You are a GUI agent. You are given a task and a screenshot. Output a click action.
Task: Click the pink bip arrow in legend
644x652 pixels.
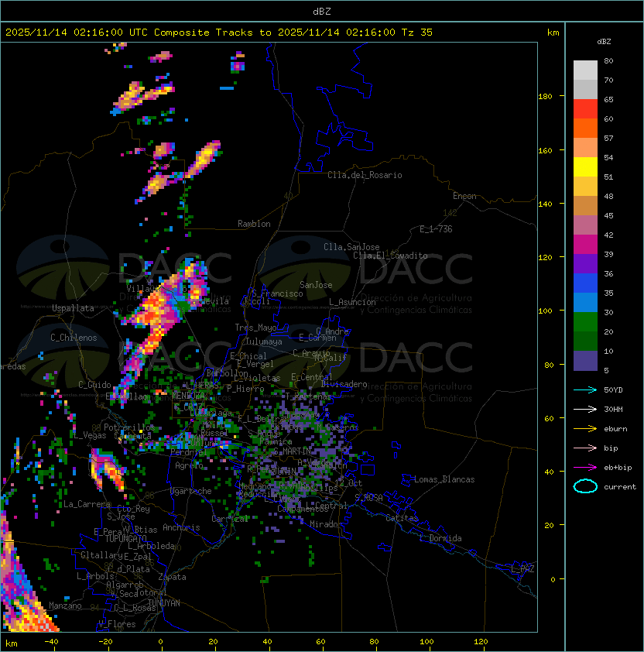point(585,448)
